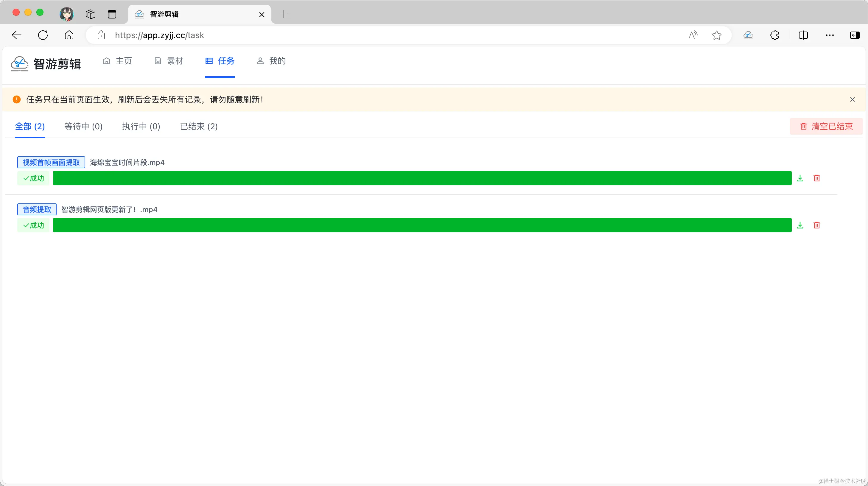Switch to the 等待中 (0) tab
This screenshot has width=868, height=486.
click(x=83, y=126)
